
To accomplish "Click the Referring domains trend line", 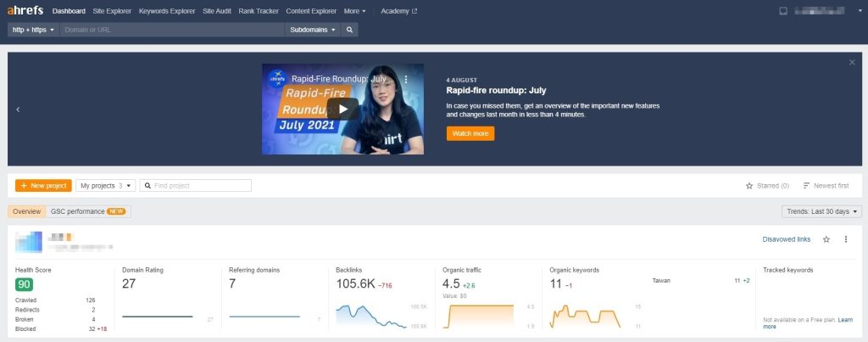I will 264,317.
